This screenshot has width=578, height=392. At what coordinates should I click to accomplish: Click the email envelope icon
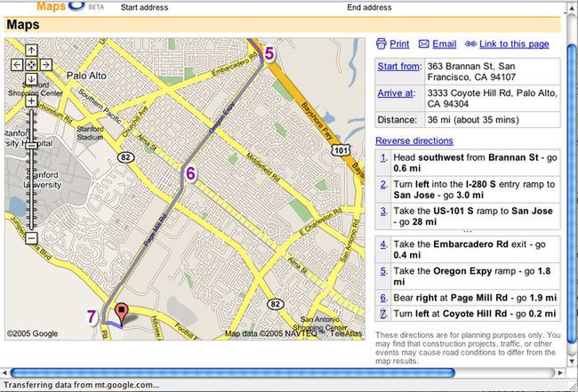(x=424, y=44)
